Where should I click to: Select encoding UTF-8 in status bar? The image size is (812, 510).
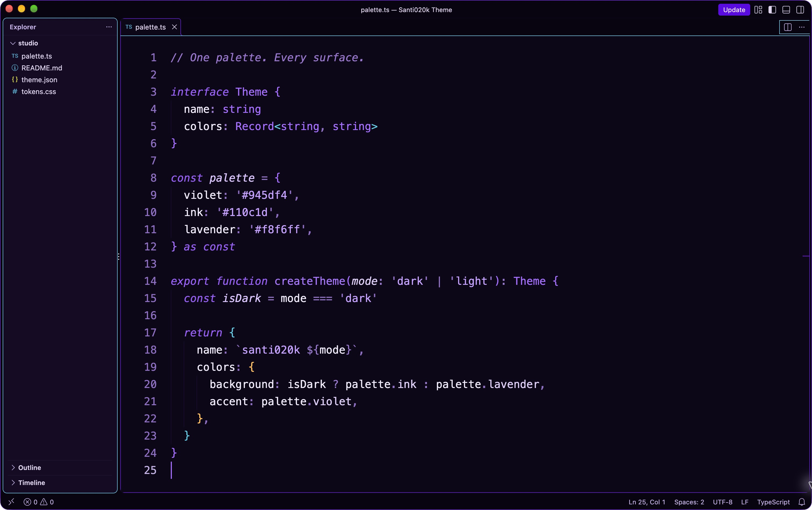(722, 502)
